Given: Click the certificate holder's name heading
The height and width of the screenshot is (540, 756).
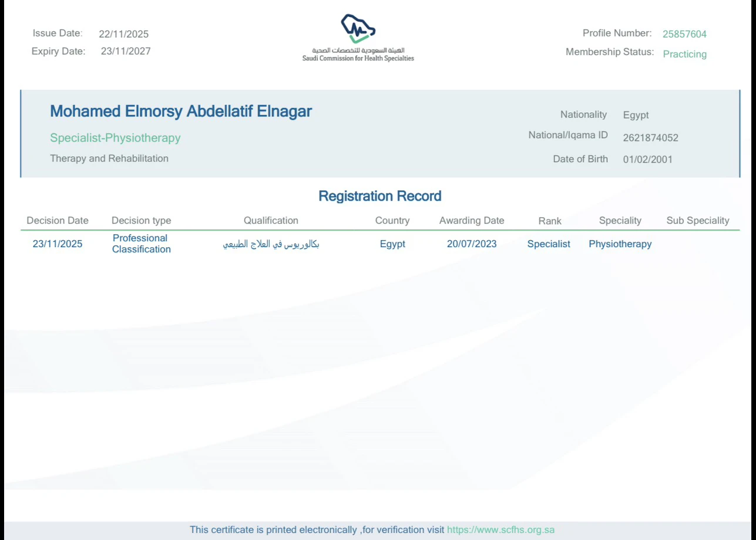Looking at the screenshot, I should tap(181, 112).
